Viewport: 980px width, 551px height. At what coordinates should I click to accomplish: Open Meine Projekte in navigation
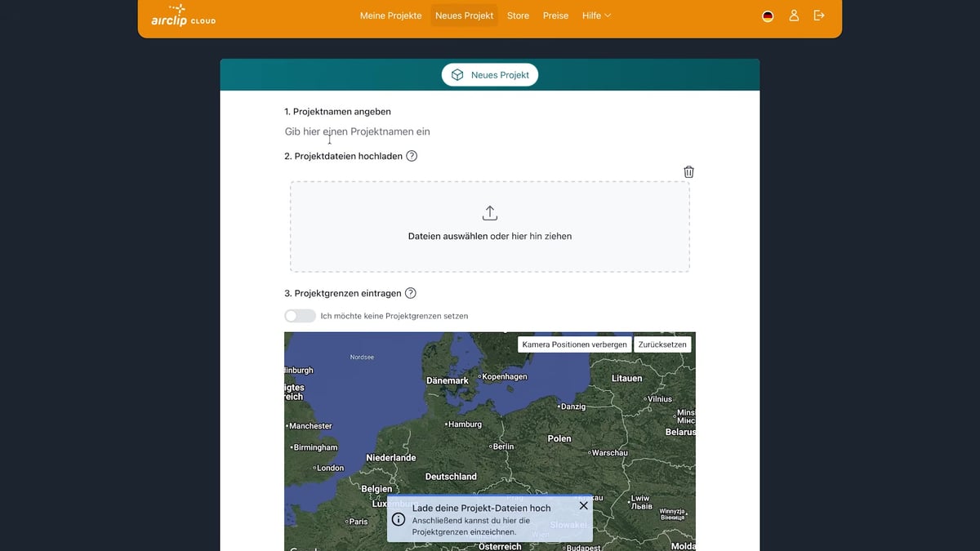(391, 16)
